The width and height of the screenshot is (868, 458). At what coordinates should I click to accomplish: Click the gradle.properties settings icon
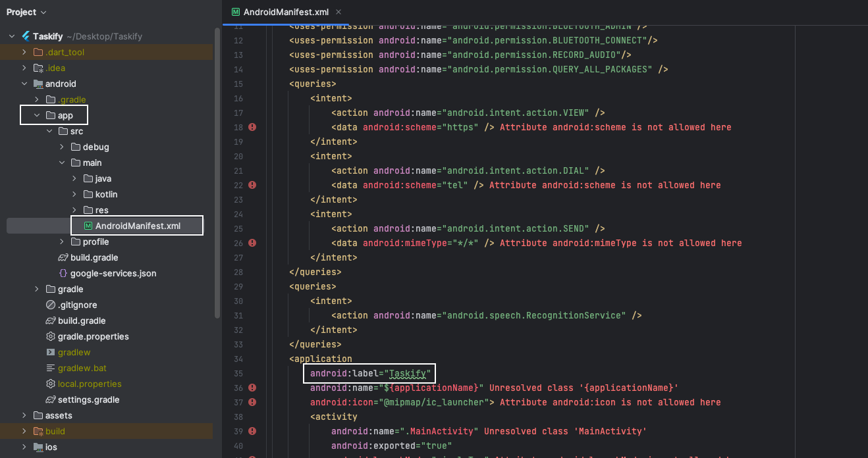51,336
